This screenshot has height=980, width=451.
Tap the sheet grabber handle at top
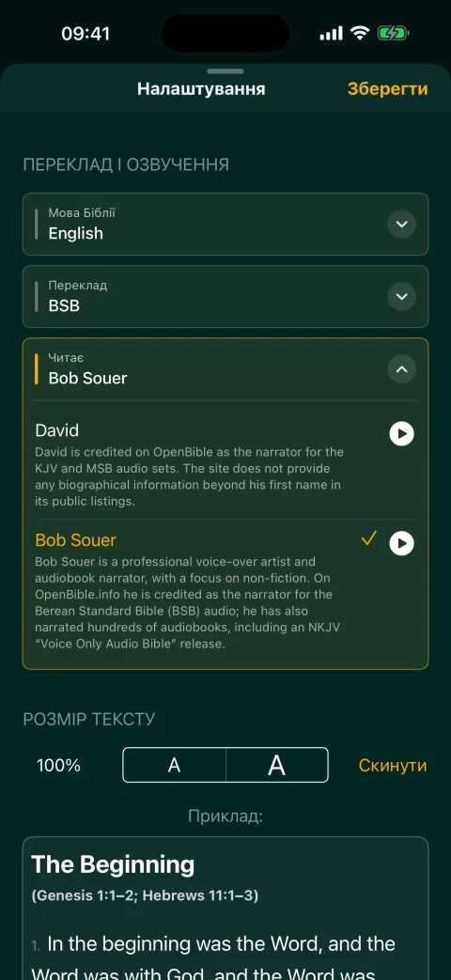[225, 71]
